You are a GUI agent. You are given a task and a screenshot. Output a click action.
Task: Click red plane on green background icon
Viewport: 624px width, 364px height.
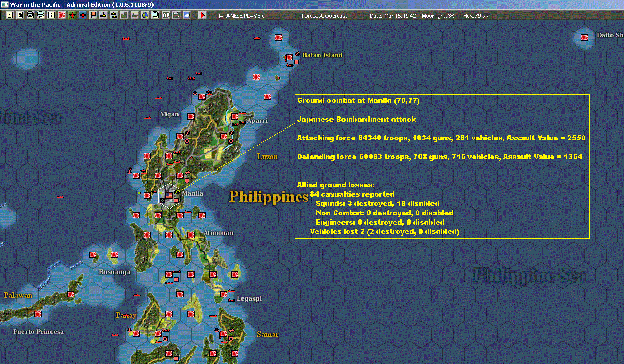[72, 15]
